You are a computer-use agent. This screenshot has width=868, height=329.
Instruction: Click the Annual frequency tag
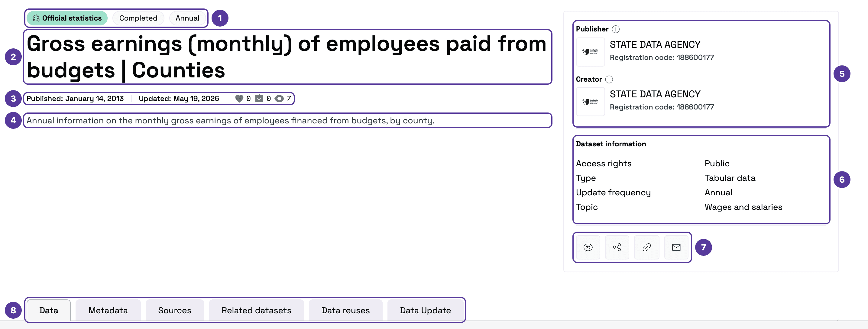(x=187, y=18)
